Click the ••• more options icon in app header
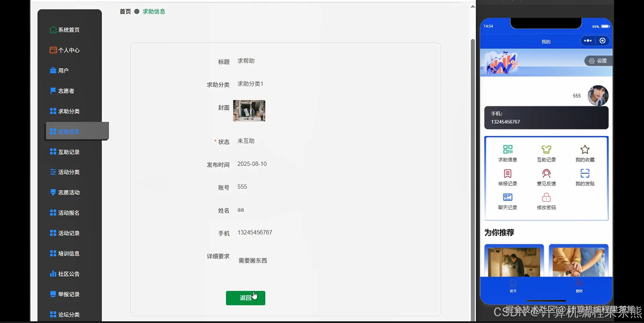Viewport: 644px width, 323px height. [588, 41]
